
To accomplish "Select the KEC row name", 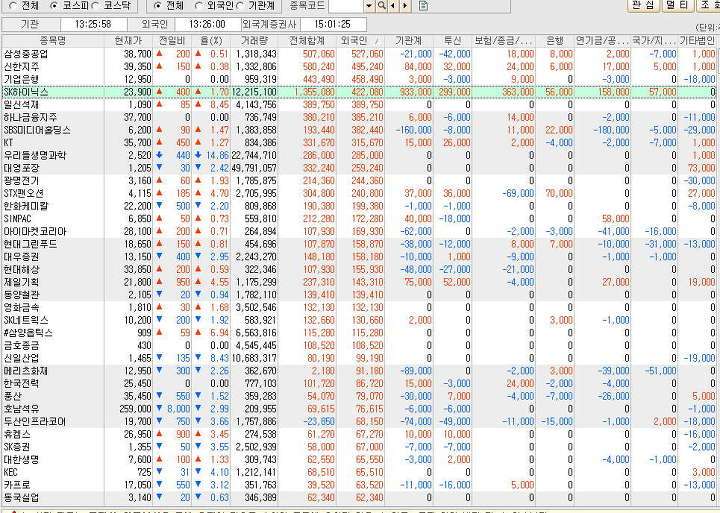I will (11, 472).
